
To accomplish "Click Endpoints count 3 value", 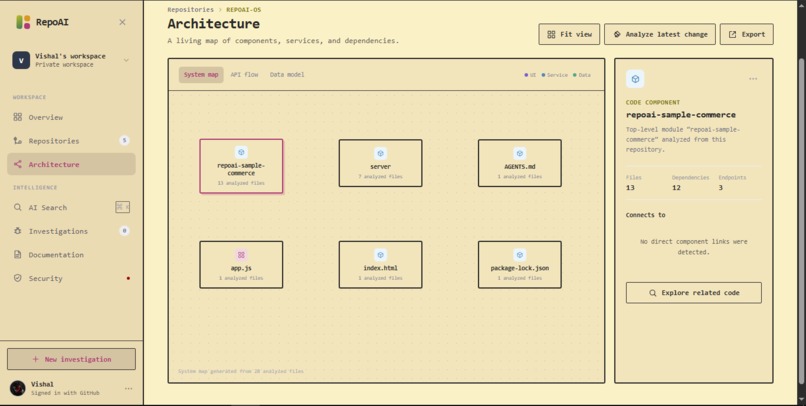I will (x=721, y=188).
